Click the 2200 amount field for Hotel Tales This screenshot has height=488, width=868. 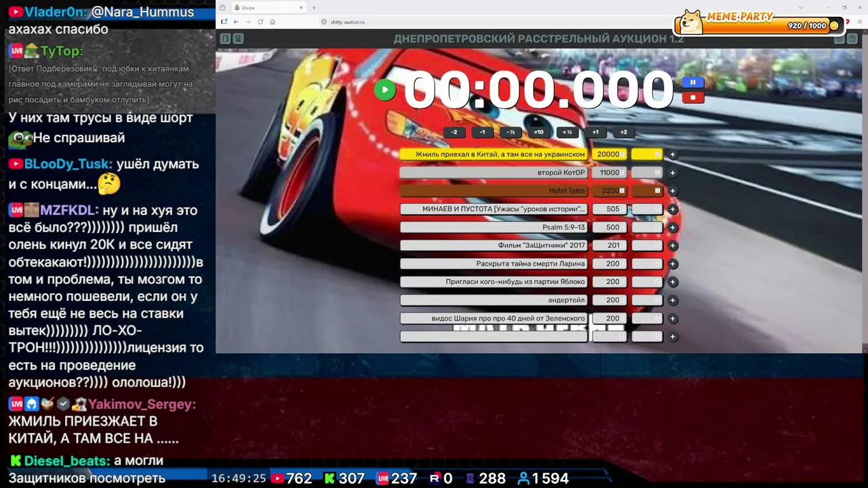pyautogui.click(x=610, y=191)
